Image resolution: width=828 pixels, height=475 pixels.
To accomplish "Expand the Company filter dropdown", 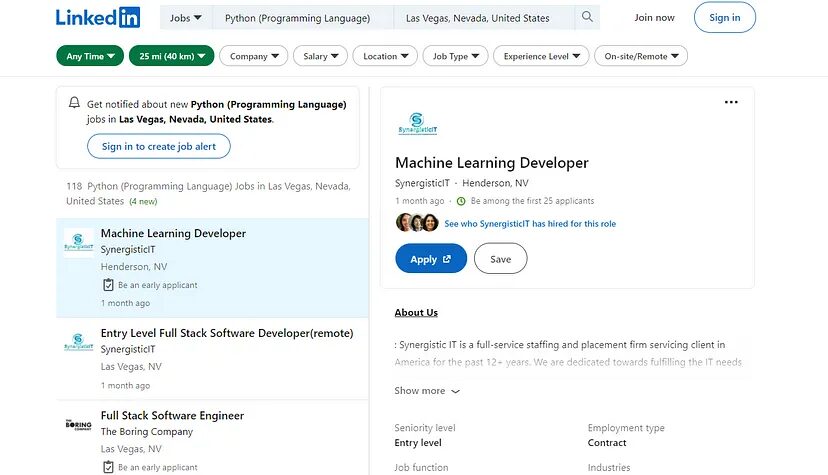I will pos(254,56).
